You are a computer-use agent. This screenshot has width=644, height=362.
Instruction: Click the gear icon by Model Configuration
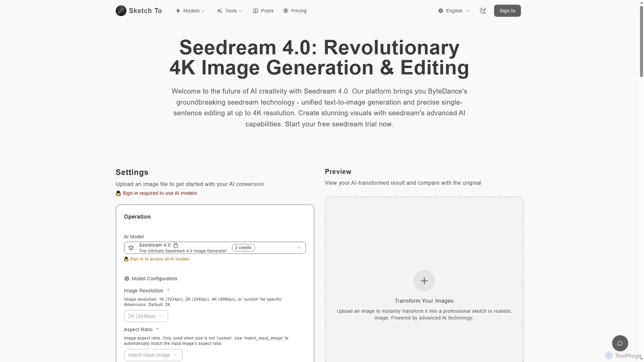(x=127, y=279)
